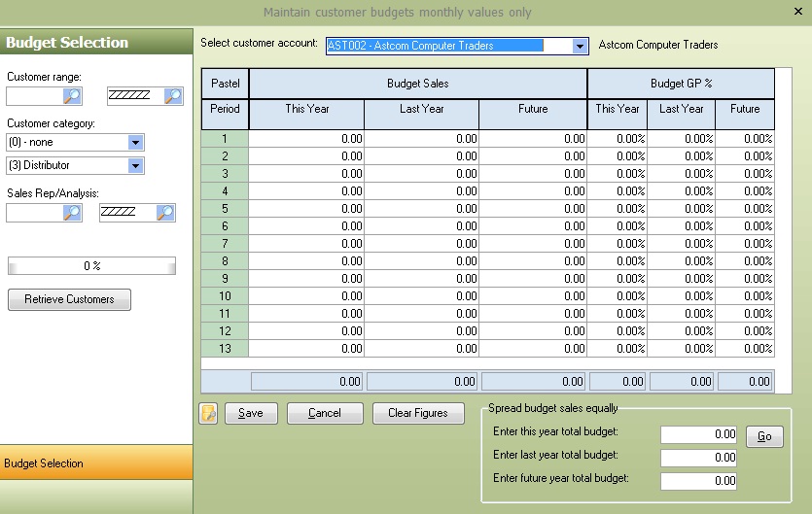
Task: Click last year total budget field
Action: [698, 458]
